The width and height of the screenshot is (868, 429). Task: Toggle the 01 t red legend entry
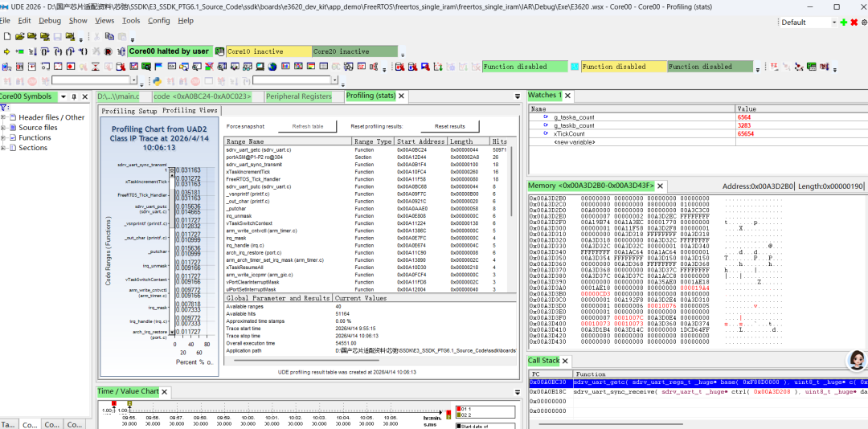(461, 409)
